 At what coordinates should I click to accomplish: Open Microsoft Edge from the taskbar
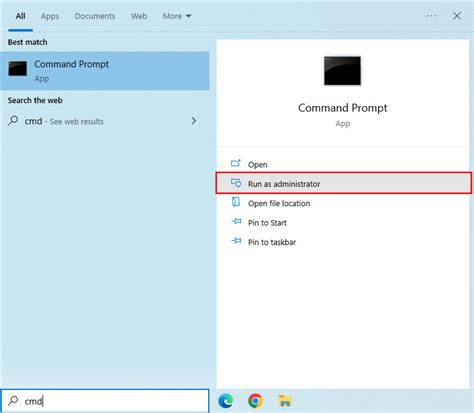coord(226,401)
